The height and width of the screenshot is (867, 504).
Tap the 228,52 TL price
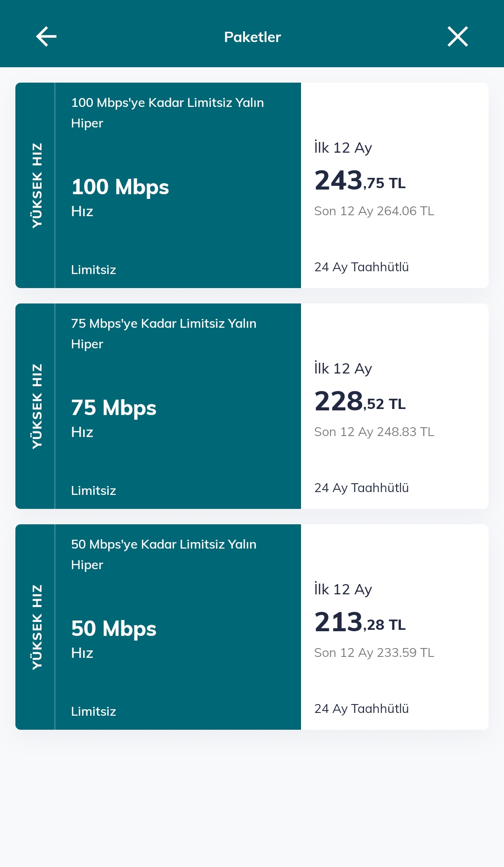click(x=360, y=402)
